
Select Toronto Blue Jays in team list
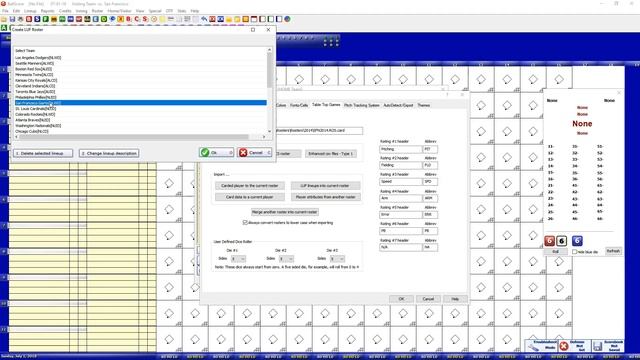[141, 92]
